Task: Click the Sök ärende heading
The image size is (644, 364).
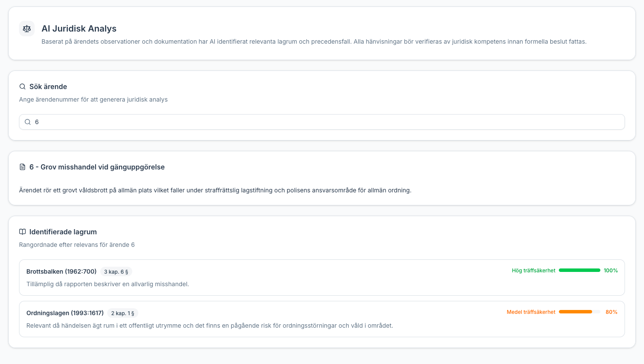Action: pyautogui.click(x=48, y=86)
